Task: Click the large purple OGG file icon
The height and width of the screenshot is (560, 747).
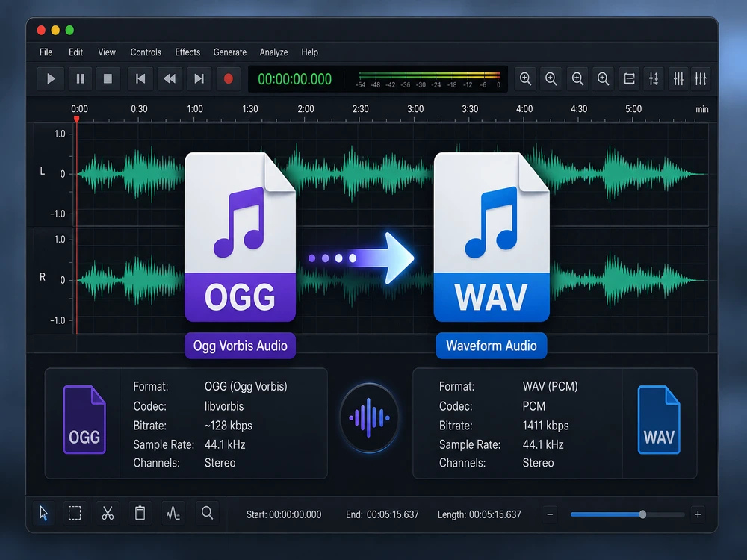Action: coord(240,237)
